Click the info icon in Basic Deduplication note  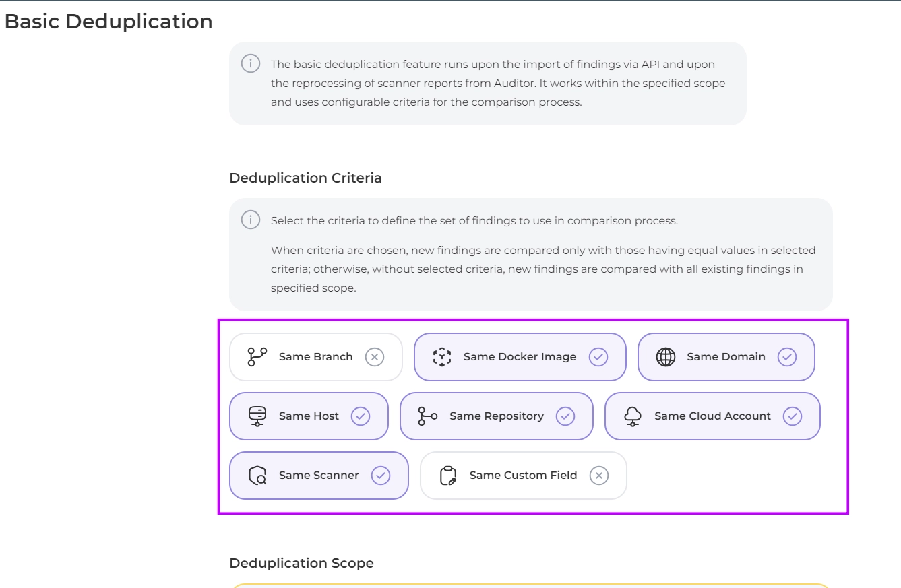[251, 64]
